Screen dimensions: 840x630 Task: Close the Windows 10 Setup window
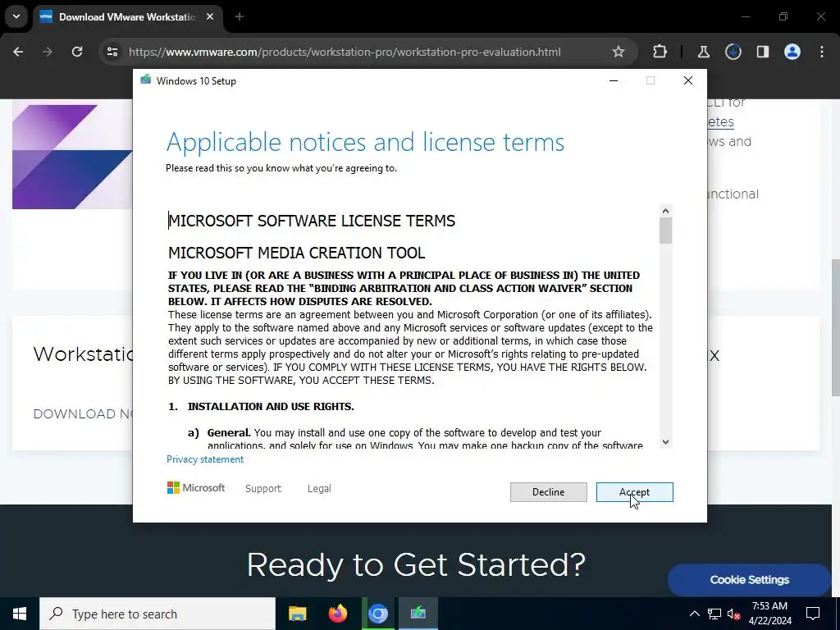688,80
